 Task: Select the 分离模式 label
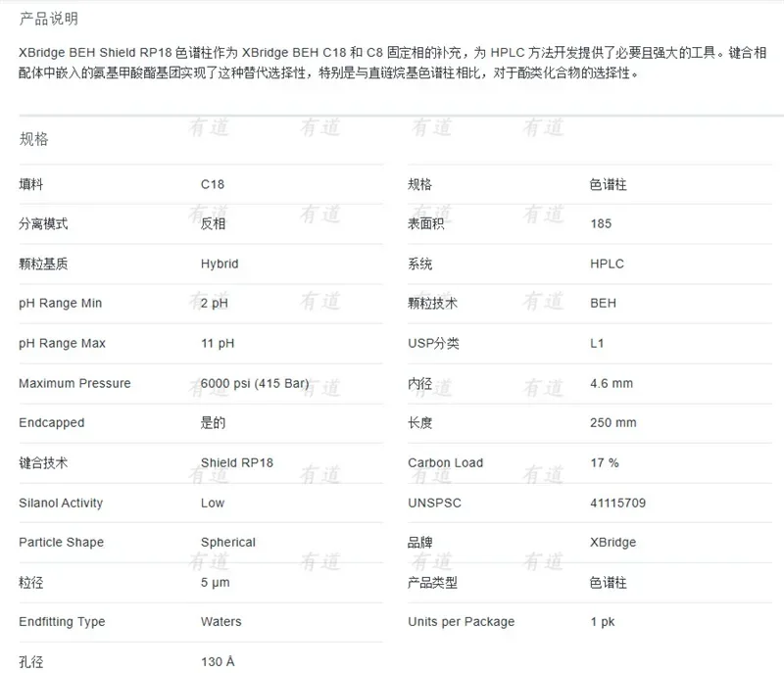click(x=43, y=223)
